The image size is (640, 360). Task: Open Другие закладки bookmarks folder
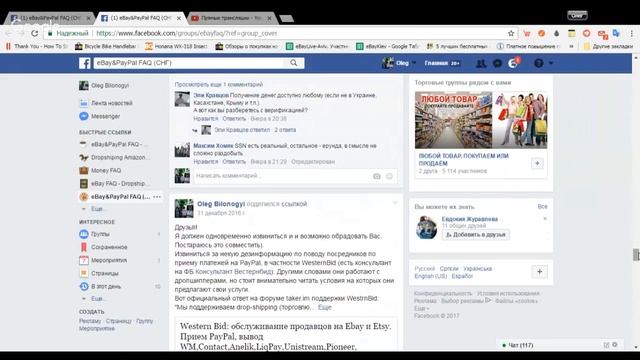[608, 46]
